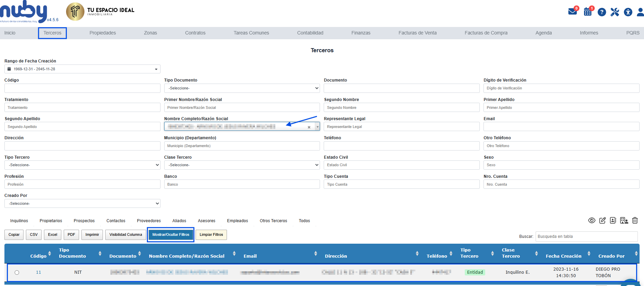
Task: Click the building and person icon
Action: pyautogui.click(x=624, y=220)
